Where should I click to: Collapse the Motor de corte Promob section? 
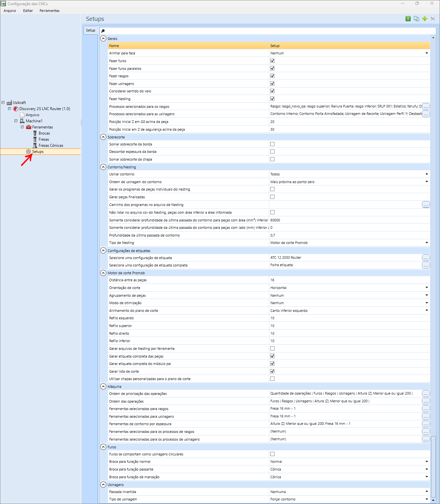click(103, 273)
